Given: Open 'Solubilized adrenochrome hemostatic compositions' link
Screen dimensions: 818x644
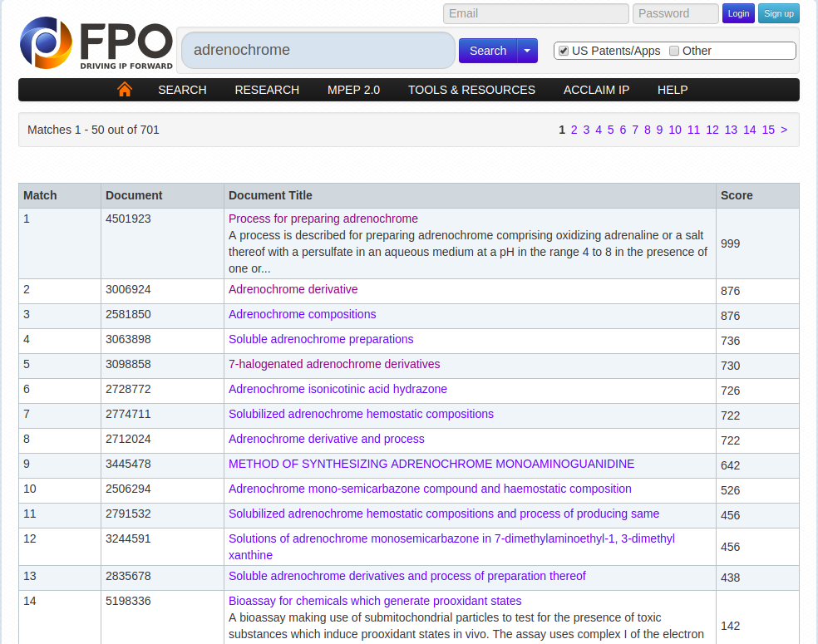Looking at the screenshot, I should point(361,414).
